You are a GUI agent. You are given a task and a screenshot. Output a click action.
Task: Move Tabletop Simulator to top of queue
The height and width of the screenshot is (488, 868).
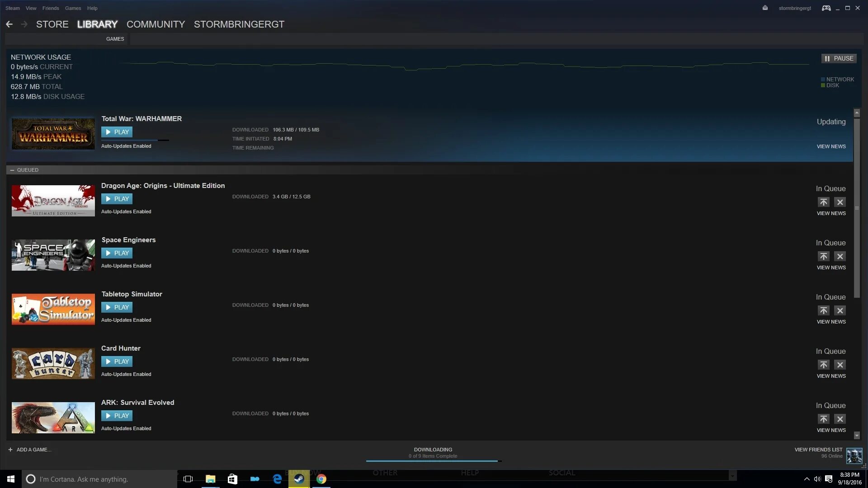[x=823, y=310]
